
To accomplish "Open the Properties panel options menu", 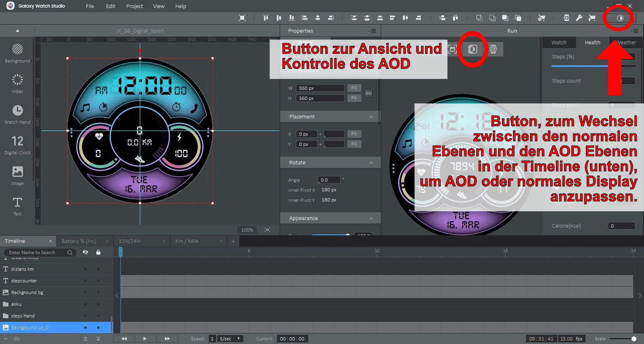I will [x=372, y=31].
